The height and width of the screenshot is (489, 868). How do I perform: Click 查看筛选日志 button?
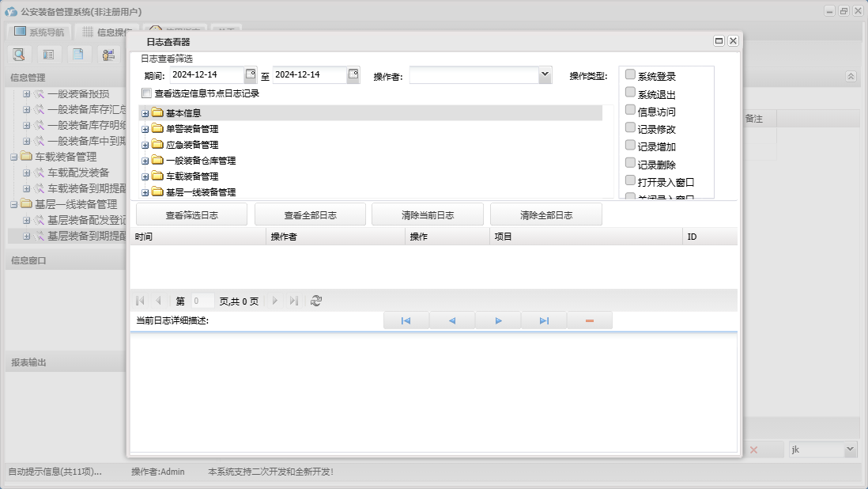coord(191,214)
